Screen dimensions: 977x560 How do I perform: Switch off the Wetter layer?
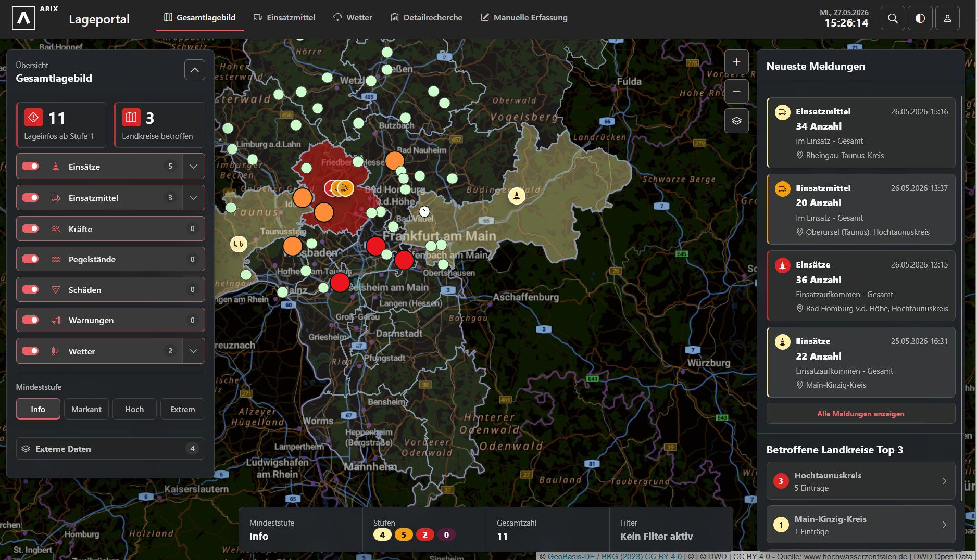coord(30,351)
